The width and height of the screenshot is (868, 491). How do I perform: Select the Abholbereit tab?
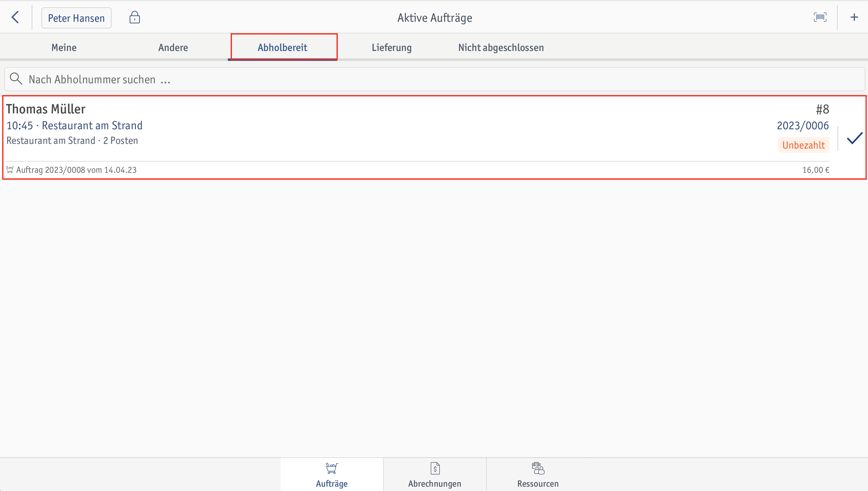click(x=283, y=48)
